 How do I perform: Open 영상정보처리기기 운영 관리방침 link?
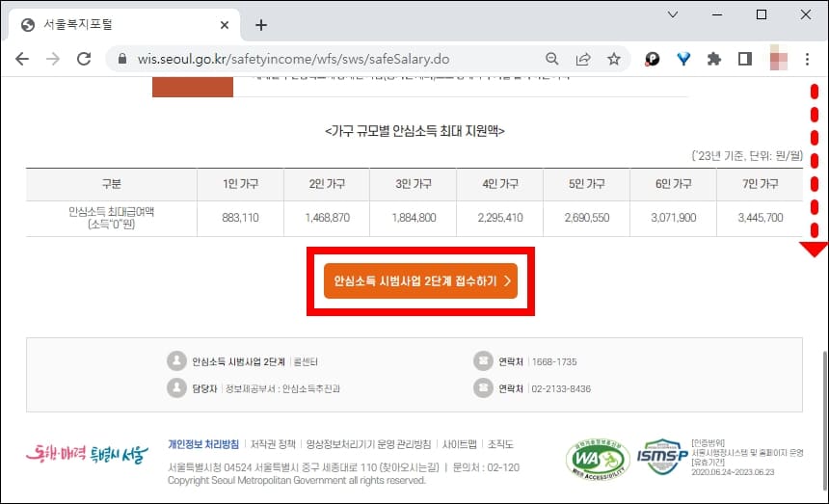tap(368, 444)
